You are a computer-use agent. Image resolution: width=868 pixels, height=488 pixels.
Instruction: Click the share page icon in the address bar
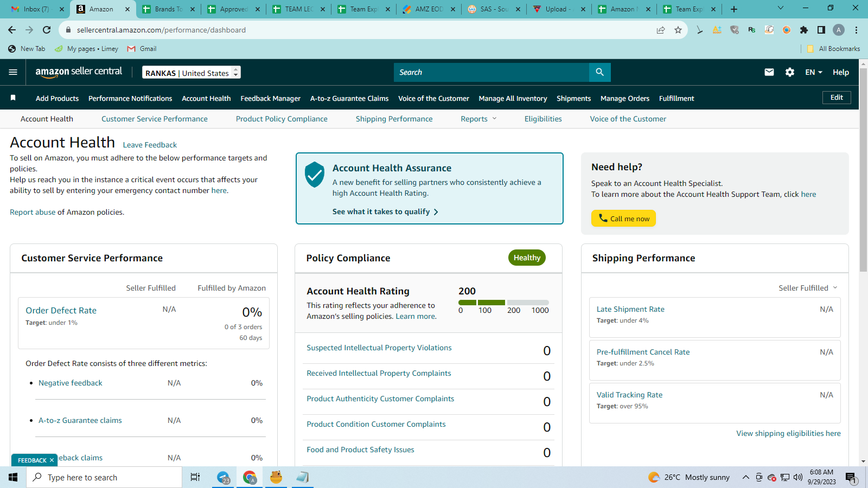661,30
